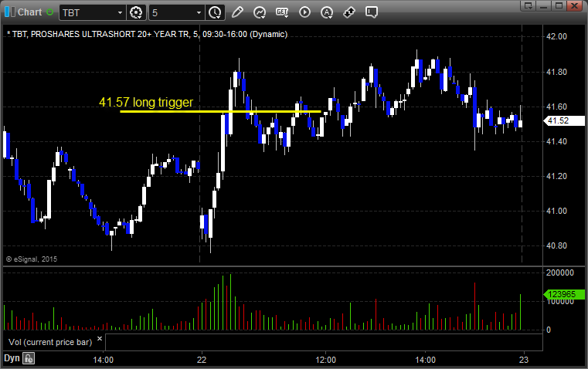Screen dimensions: 588x369
Task: Click the 23 date label on time axis
Action: point(524,360)
